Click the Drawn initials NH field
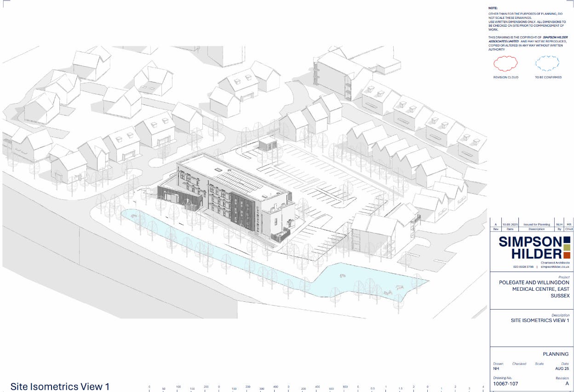This screenshot has width=574, height=392. (x=496, y=368)
